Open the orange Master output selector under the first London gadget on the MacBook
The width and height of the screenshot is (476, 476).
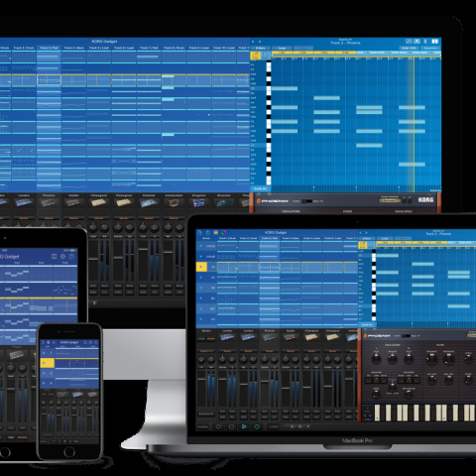click(x=227, y=351)
